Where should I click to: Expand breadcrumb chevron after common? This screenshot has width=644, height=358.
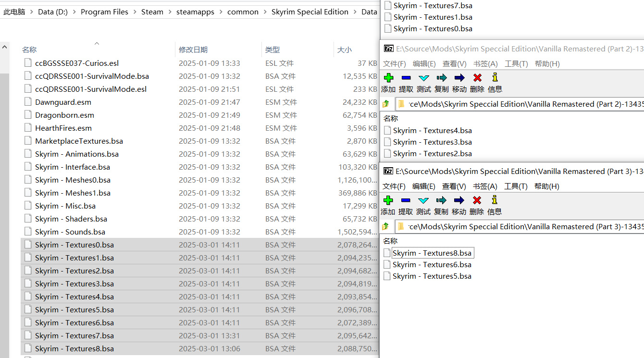[265, 12]
